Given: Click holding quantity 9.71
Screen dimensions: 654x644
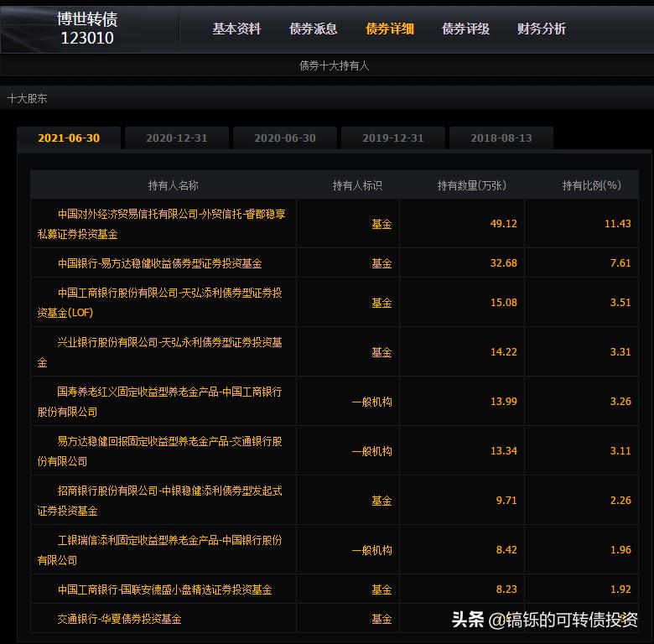Looking at the screenshot, I should [x=506, y=500].
